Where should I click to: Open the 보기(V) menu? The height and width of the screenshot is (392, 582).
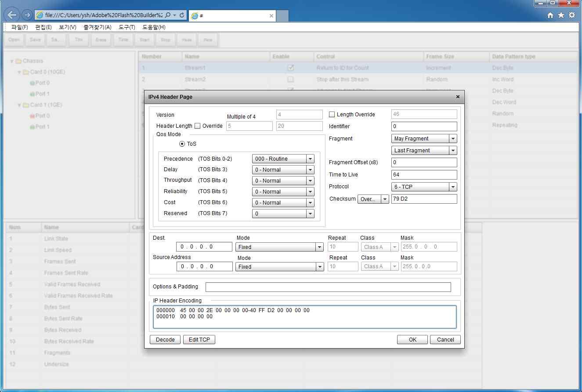67,27
